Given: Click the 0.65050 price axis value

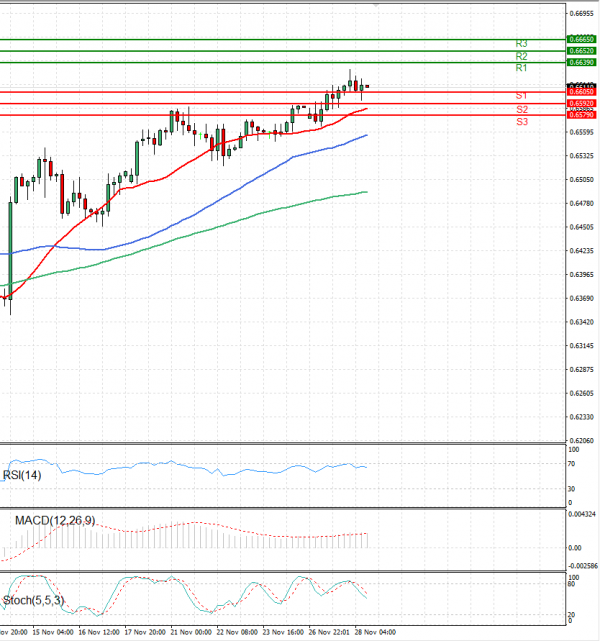Looking at the screenshot, I should (x=581, y=179).
